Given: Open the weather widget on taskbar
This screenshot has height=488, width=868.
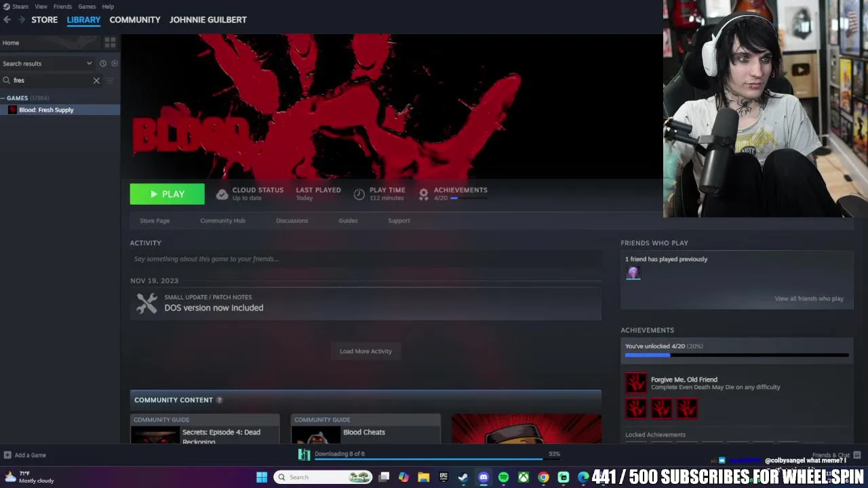Looking at the screenshot, I should point(28,477).
